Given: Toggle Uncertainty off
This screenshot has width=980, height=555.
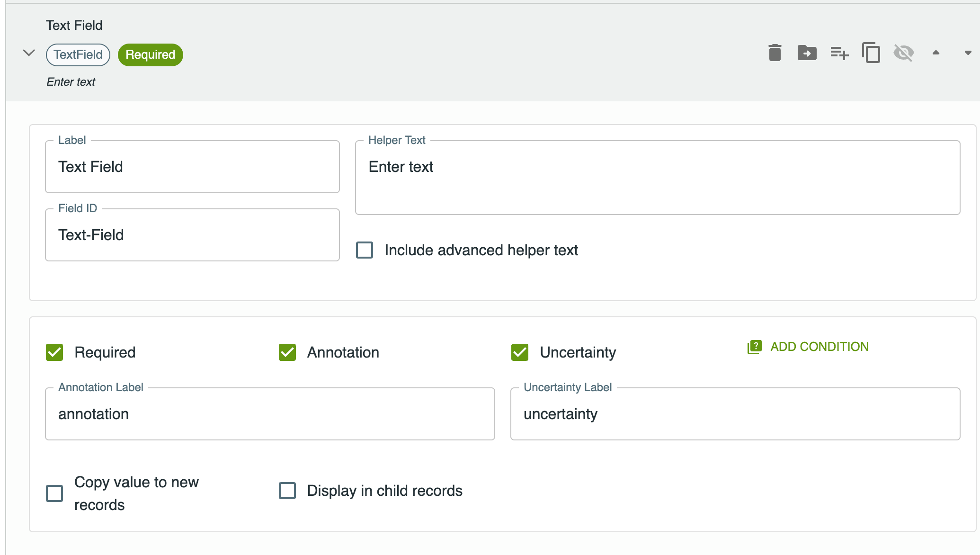Looking at the screenshot, I should point(519,352).
